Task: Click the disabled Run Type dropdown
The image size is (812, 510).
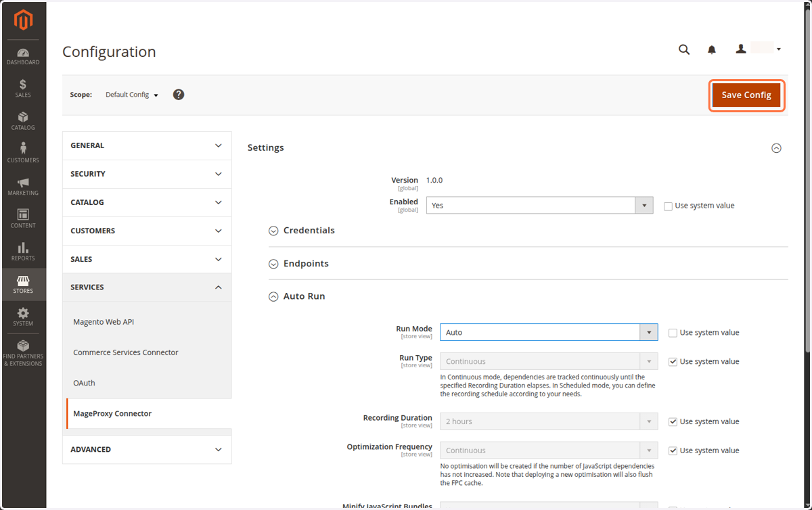Action: click(549, 361)
